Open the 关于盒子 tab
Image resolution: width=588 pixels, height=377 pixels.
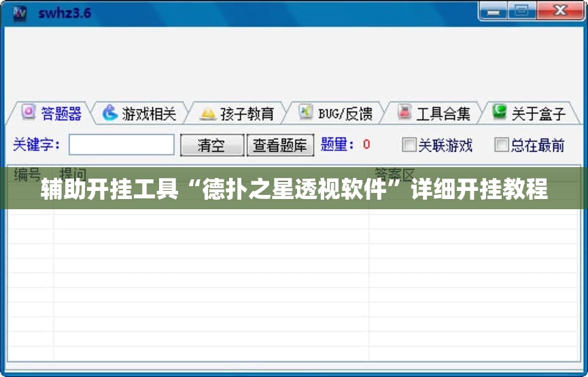click(530, 113)
